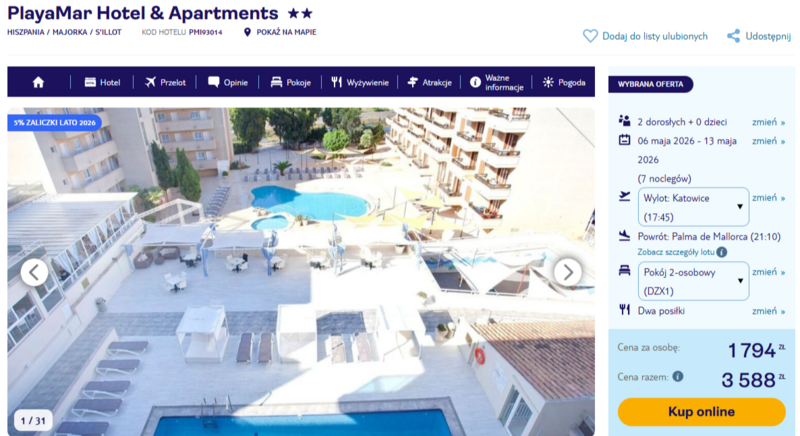Click Zobacz szczegóły lotu link
The width and height of the screenshot is (800, 436).
pyautogui.click(x=676, y=252)
